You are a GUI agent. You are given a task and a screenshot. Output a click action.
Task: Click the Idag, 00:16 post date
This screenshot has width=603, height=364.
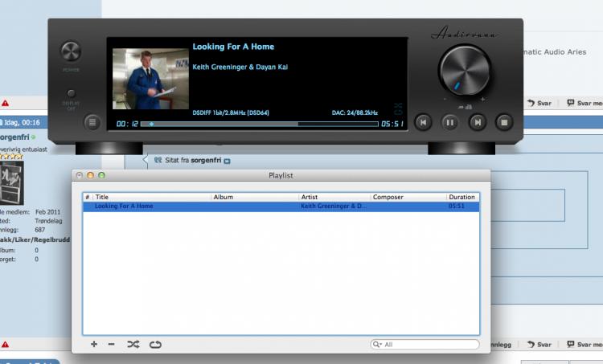pos(21,123)
